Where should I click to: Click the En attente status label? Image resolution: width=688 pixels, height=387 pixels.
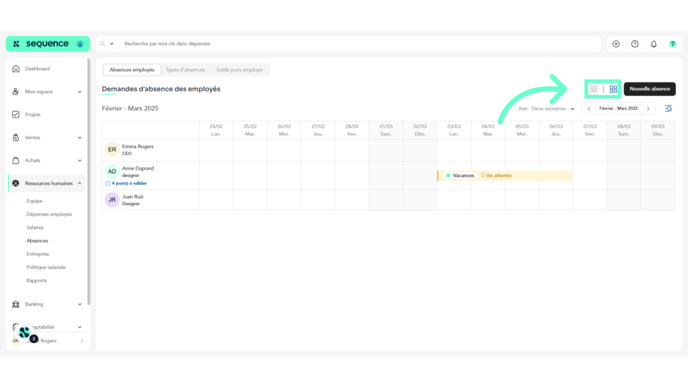coord(496,176)
